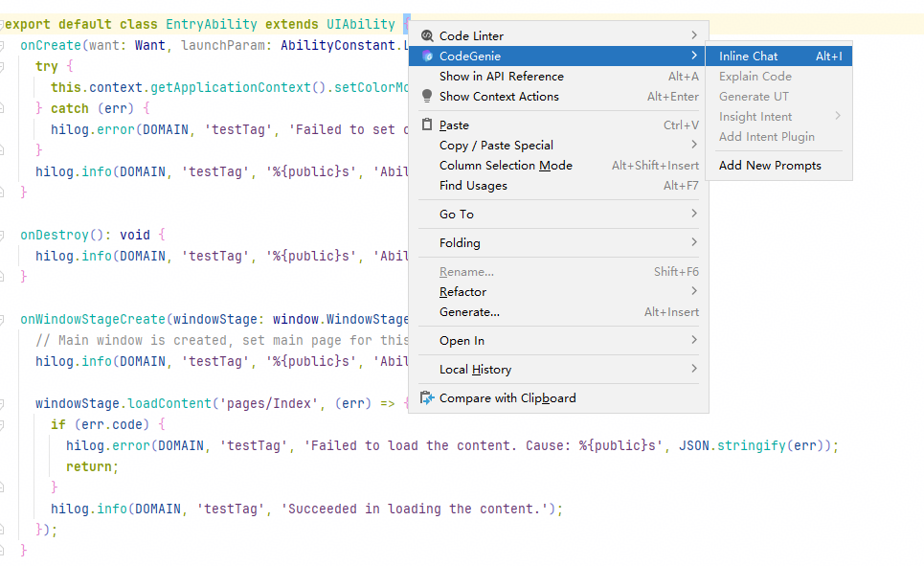Click the Compare with Clipboard icon
Screen dimensions: 924x566
[427, 397]
